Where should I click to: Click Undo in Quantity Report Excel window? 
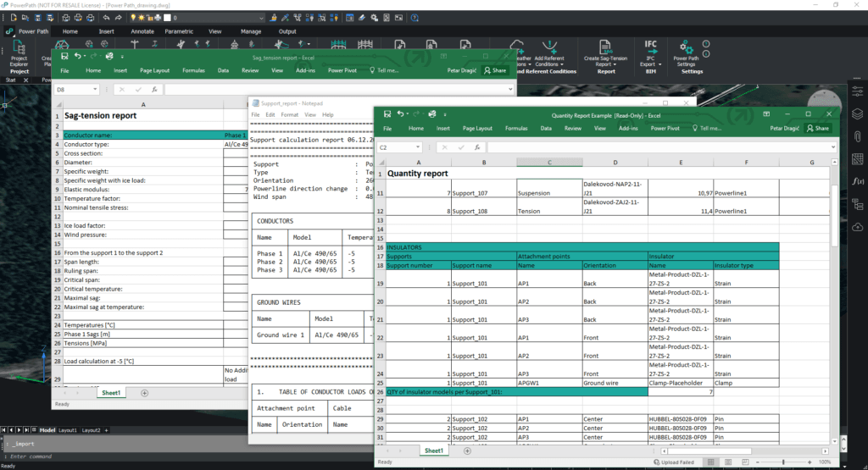[x=400, y=114]
